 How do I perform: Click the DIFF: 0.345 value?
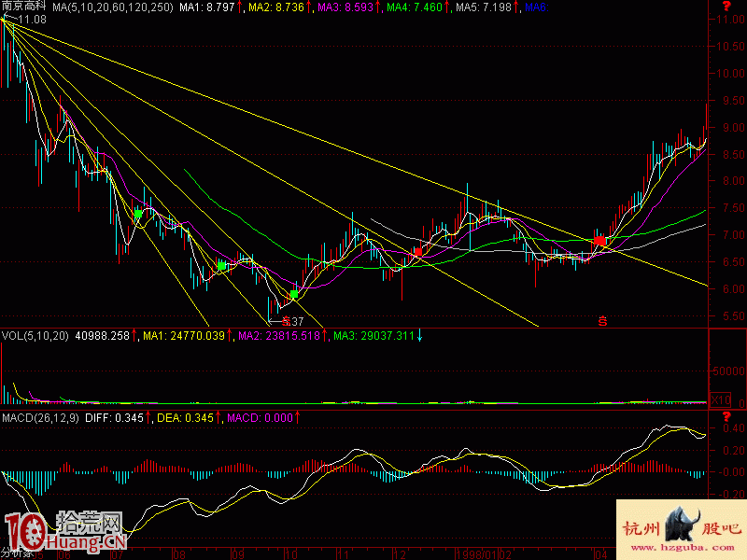pyautogui.click(x=114, y=418)
